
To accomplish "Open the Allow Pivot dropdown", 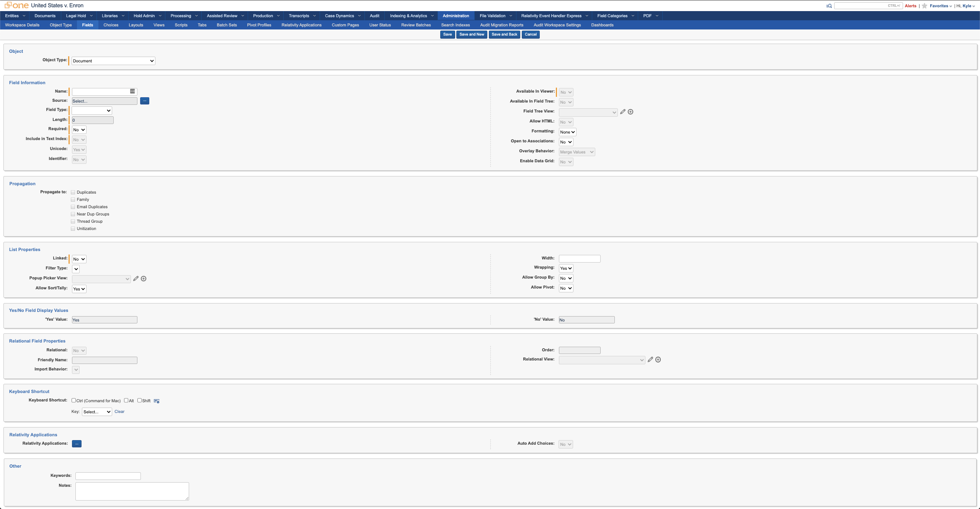I will (x=566, y=288).
